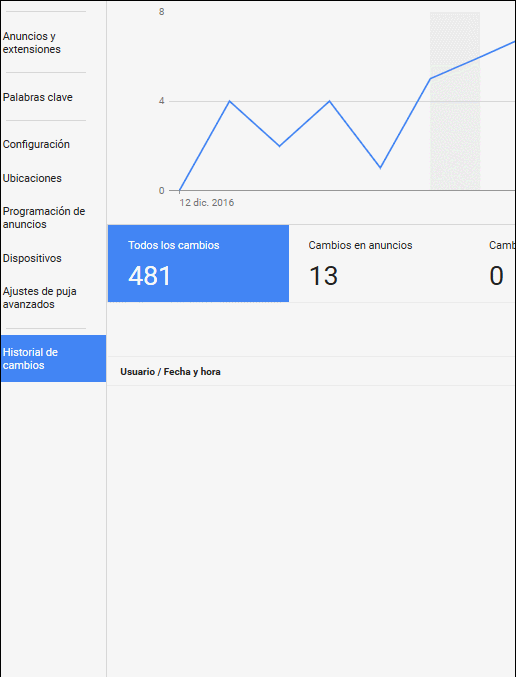Select Dispositivos in the sidebar

pyautogui.click(x=32, y=258)
